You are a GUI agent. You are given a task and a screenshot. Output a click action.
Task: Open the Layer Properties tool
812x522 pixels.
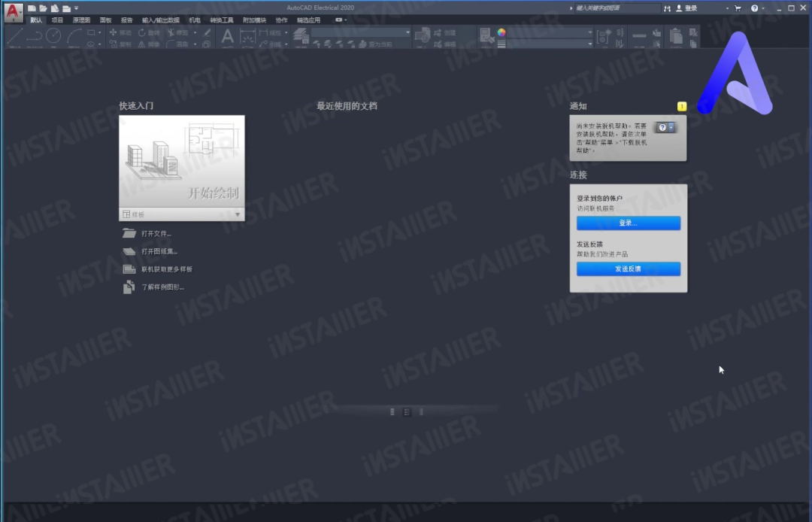[x=301, y=36]
